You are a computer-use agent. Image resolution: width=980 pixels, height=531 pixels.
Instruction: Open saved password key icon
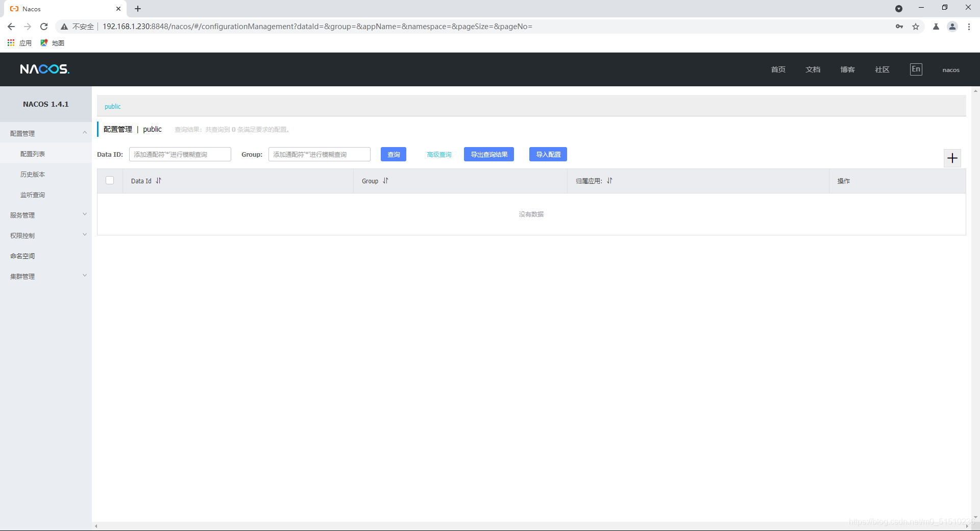[x=899, y=27]
